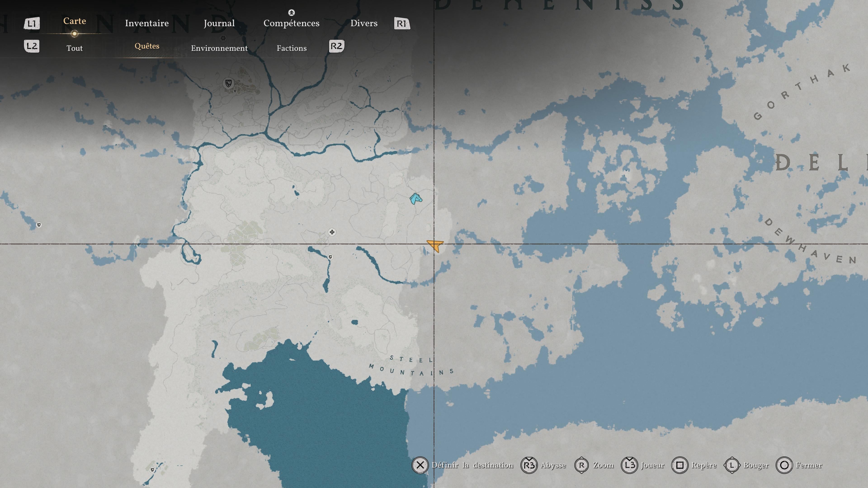Go to the Compétences tab

[x=291, y=23]
